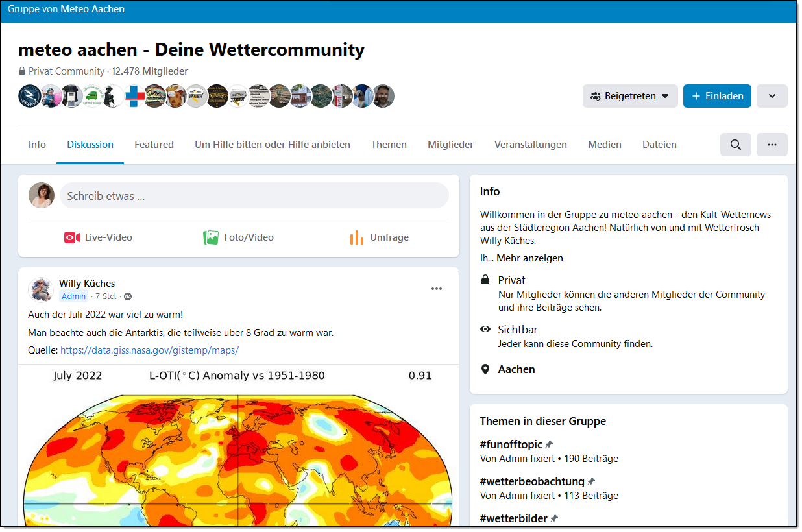Open the Info tab
This screenshot has height=532, width=802.
pyautogui.click(x=37, y=145)
